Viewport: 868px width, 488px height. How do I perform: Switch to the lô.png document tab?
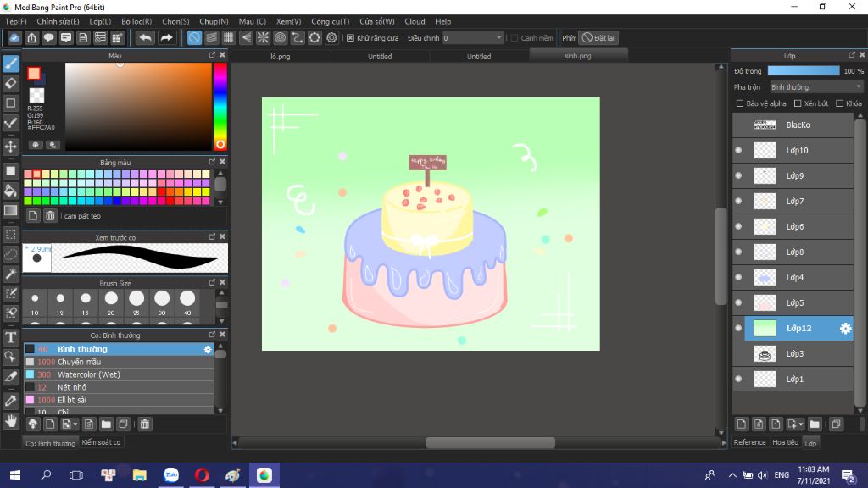pos(281,57)
